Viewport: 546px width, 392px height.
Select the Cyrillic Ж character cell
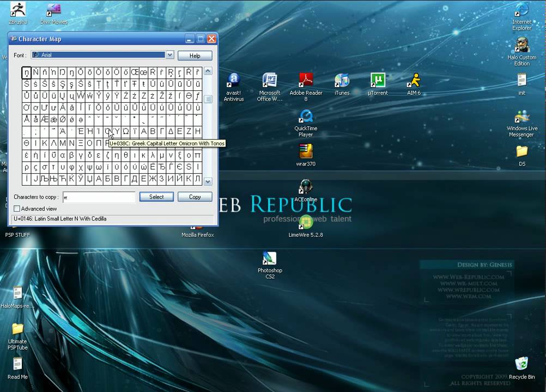[153, 179]
